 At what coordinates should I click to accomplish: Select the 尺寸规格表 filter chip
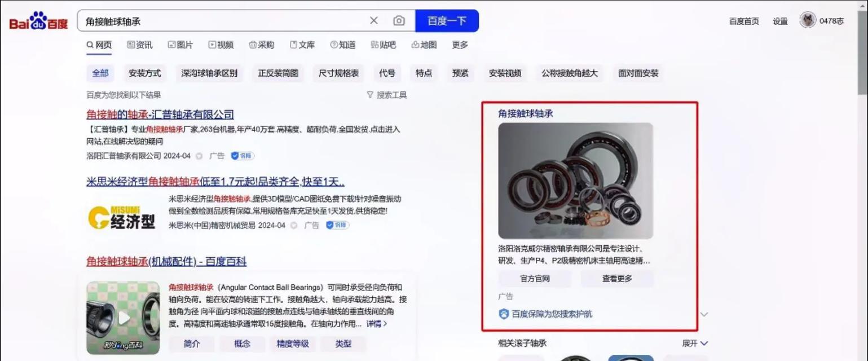click(x=338, y=73)
